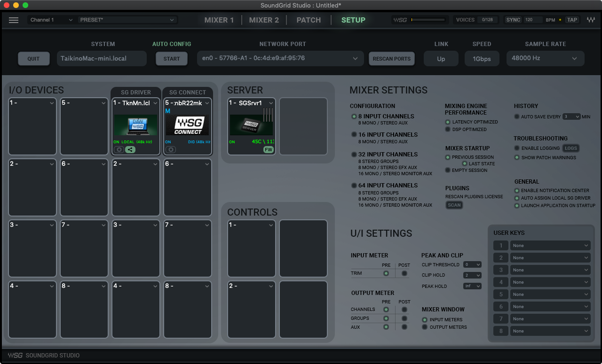Select Output Meters for mixer window
The width and height of the screenshot is (602, 364).
425,327
